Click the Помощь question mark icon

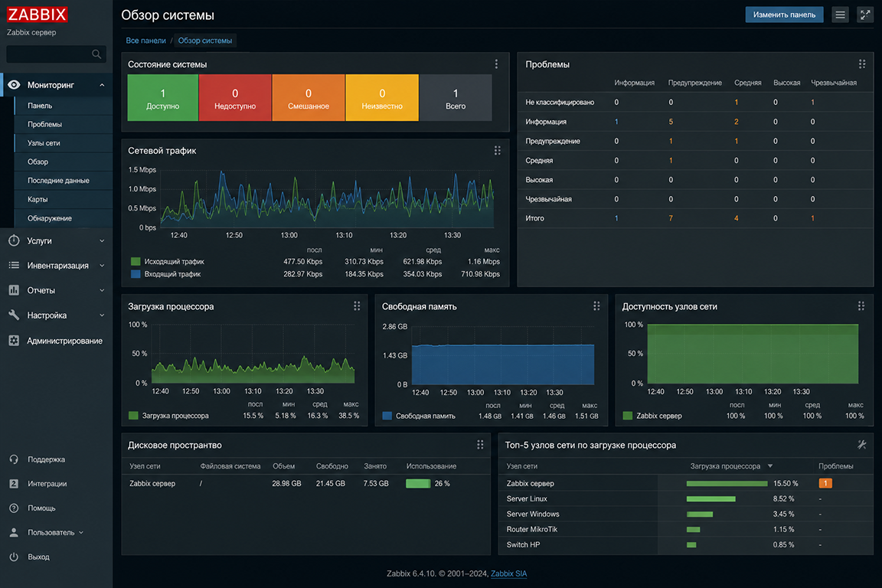coord(14,508)
